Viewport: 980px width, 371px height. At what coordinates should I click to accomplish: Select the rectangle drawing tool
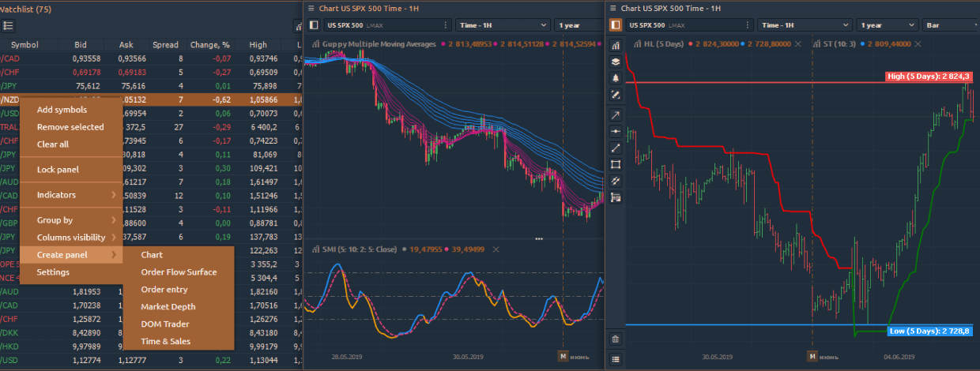pyautogui.click(x=616, y=164)
